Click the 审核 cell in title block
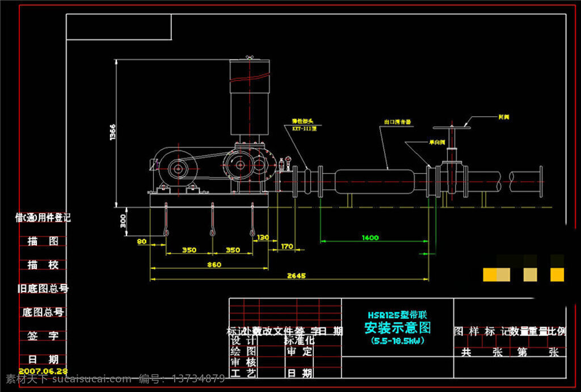Viewport: 581px width, 392px height. click(x=243, y=362)
